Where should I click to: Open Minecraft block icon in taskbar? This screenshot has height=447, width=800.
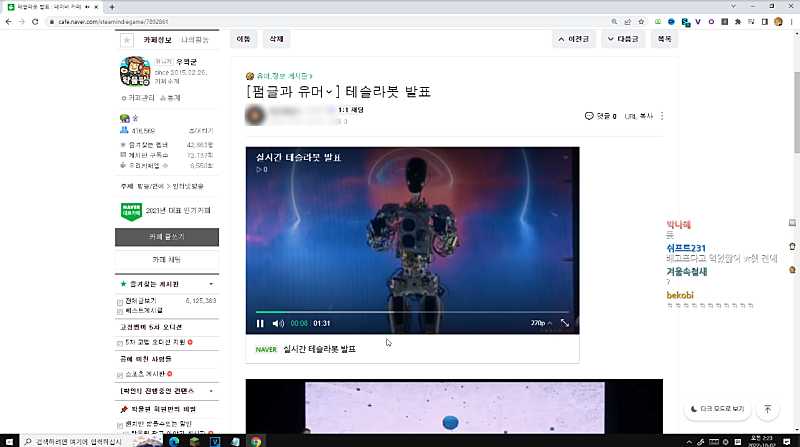tap(194, 441)
